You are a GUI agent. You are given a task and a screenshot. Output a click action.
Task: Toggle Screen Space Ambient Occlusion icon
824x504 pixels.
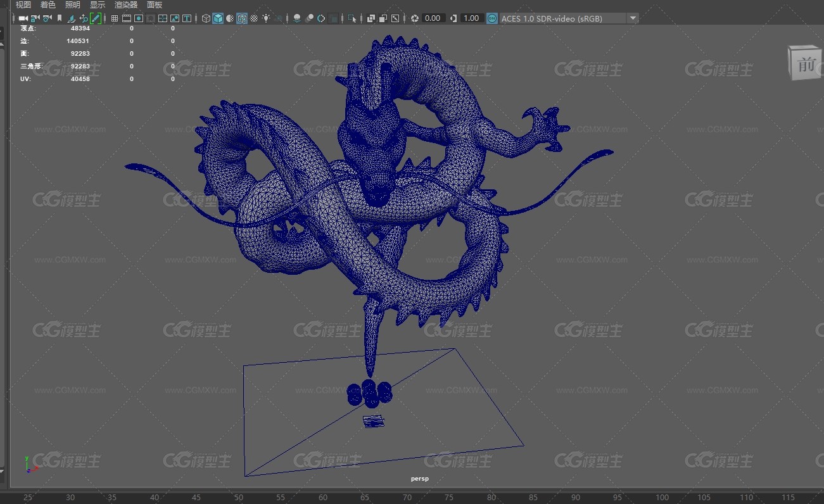(297, 18)
